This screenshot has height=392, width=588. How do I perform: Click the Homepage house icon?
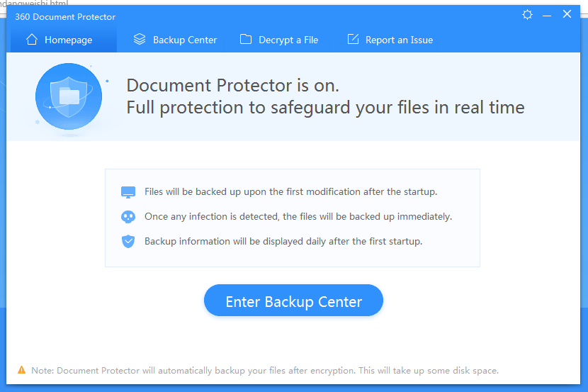point(32,39)
